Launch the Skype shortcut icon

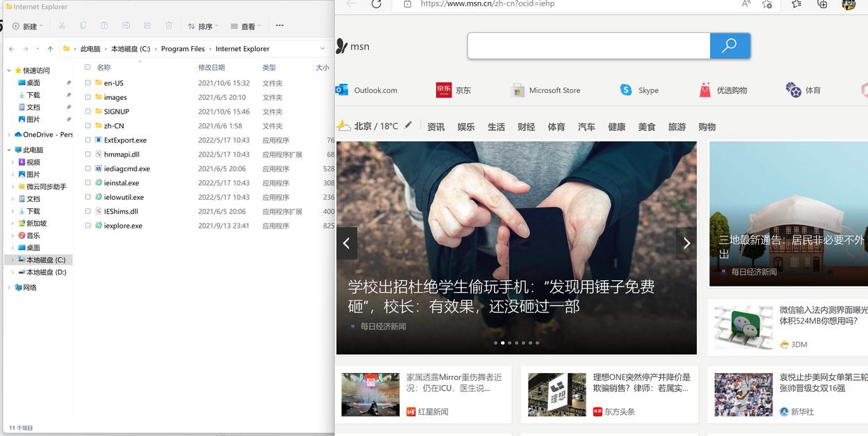pos(626,89)
